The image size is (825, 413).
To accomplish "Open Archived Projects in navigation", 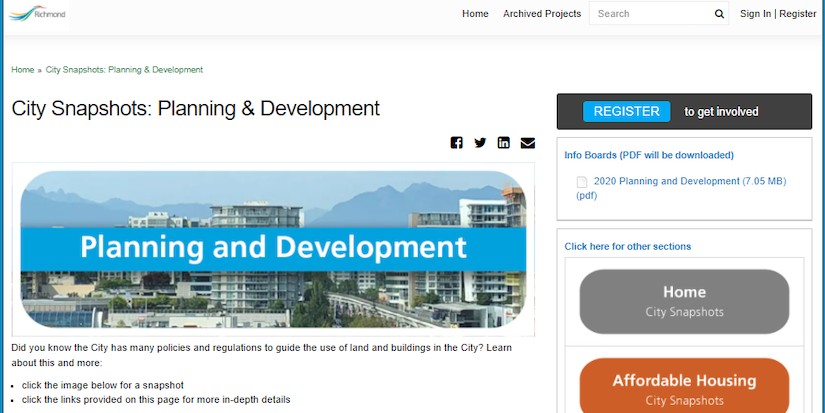I will click(542, 14).
